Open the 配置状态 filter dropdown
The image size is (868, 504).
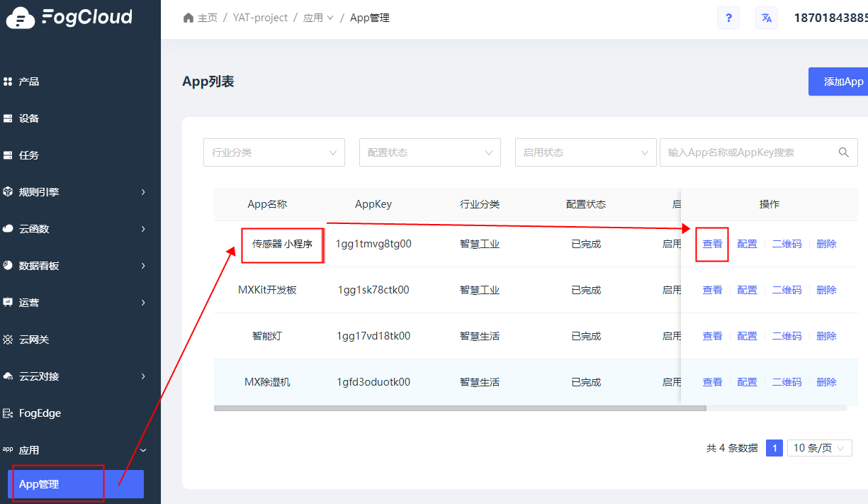coord(430,152)
